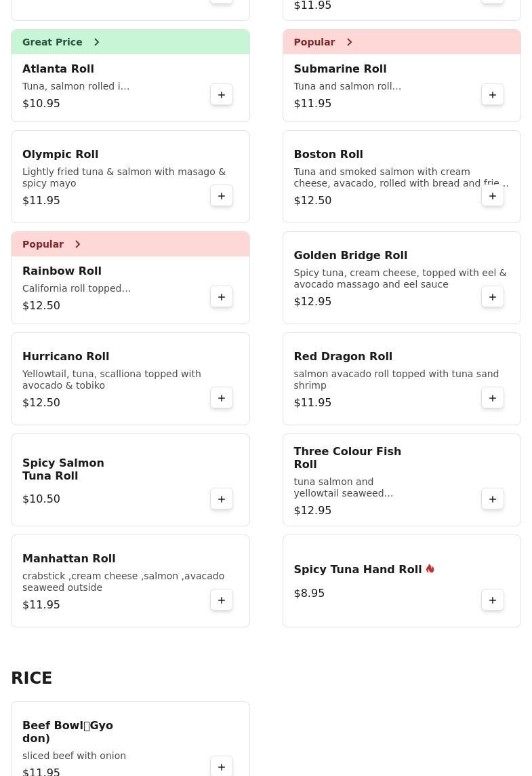Add Hurricano Roll using plus icon
The width and height of the screenshot is (532, 776).
[x=222, y=398]
